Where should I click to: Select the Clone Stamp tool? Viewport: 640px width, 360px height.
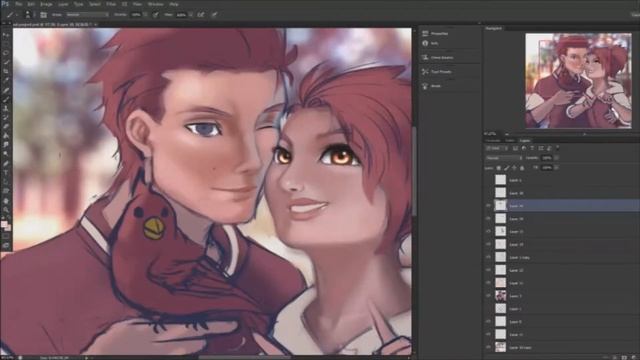6,109
